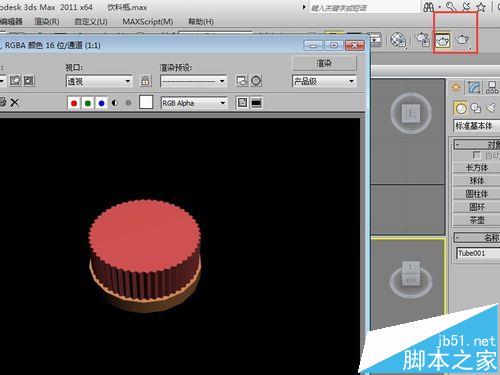This screenshot has width=500, height=375.
Task: Click the binoculars search icon
Action: pos(429,7)
